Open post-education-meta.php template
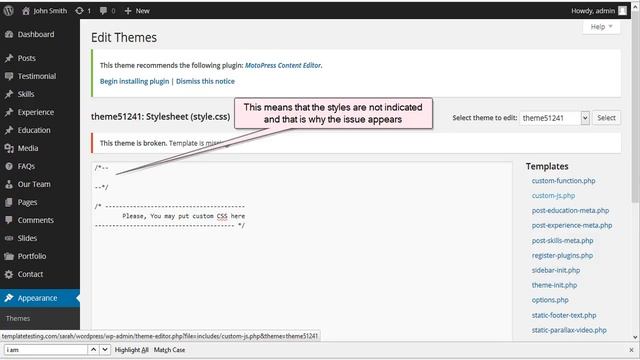 570,211
